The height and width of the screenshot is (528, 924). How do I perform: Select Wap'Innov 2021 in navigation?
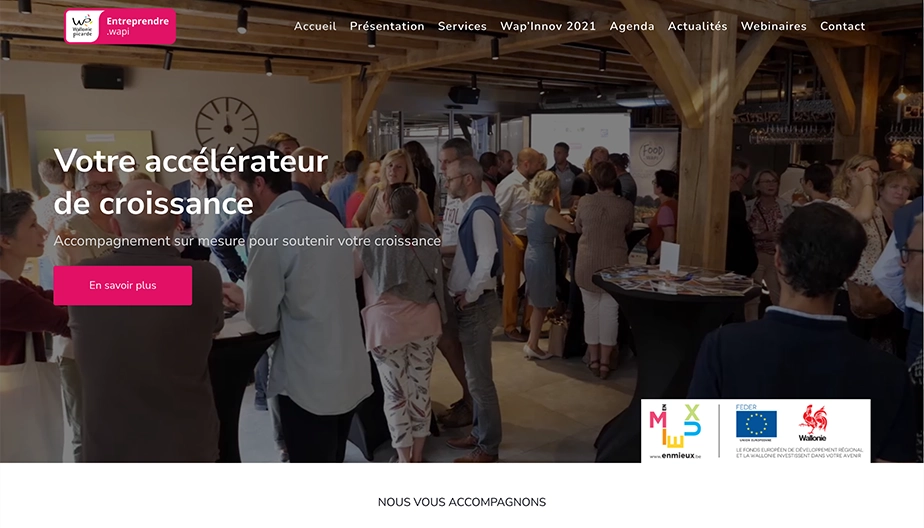pos(548,26)
